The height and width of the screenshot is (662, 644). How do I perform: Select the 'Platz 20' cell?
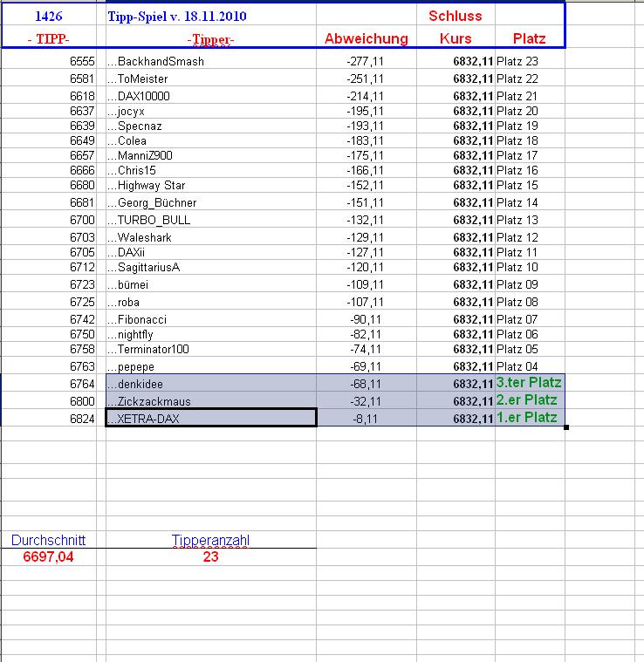click(x=530, y=111)
